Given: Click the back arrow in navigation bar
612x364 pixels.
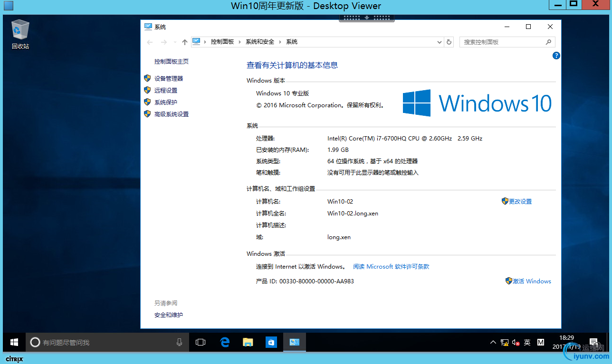Looking at the screenshot, I should (x=150, y=42).
